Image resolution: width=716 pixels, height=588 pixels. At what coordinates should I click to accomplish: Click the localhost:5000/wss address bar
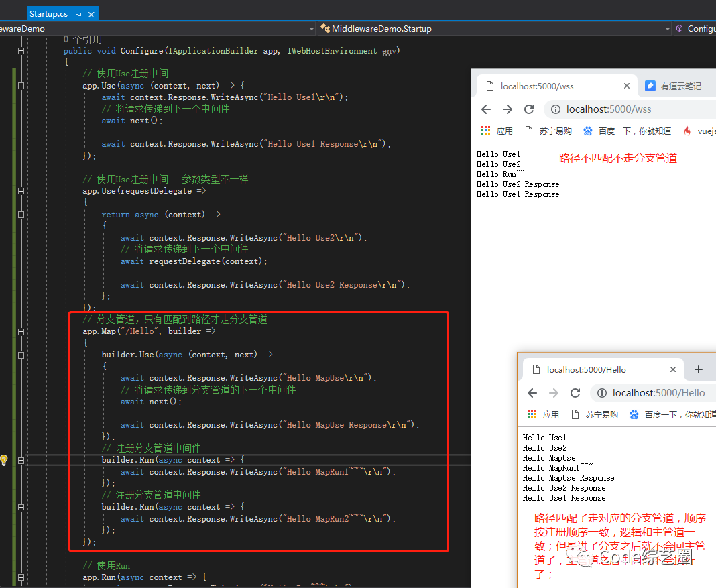[x=630, y=109]
